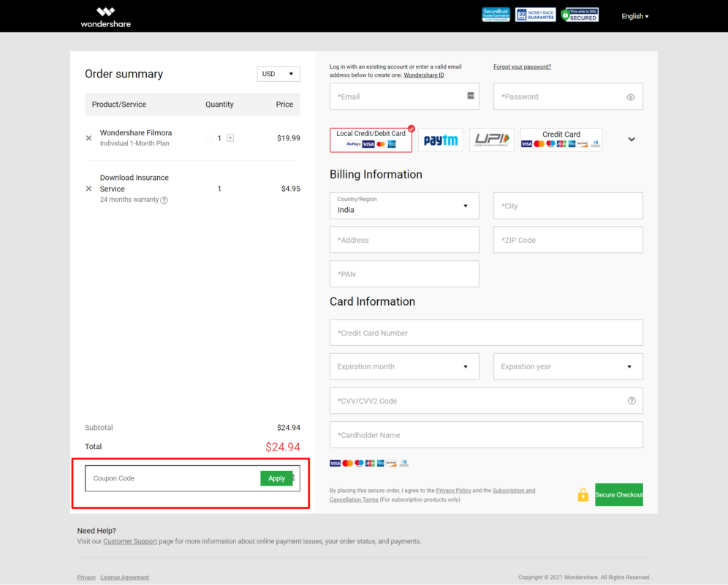728x585 pixels.
Task: Click the SecureTrust trusted commerce badge
Action: coord(496,15)
